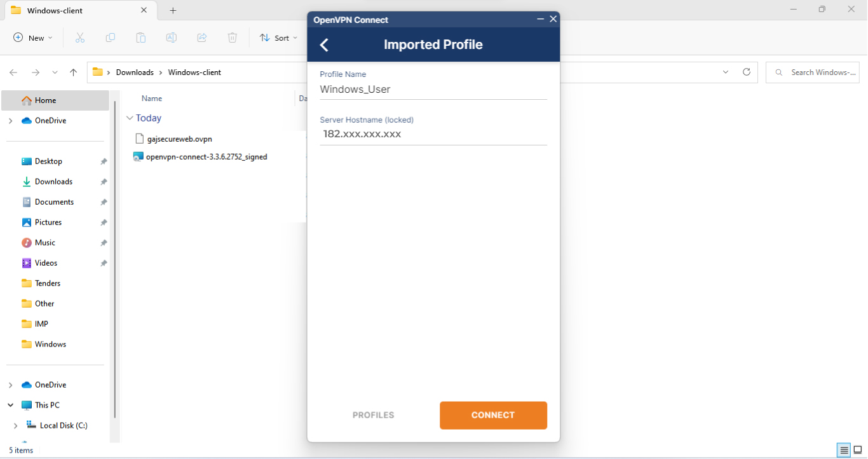Open Videos in quick access
This screenshot has height=459, width=868.
[x=46, y=263]
